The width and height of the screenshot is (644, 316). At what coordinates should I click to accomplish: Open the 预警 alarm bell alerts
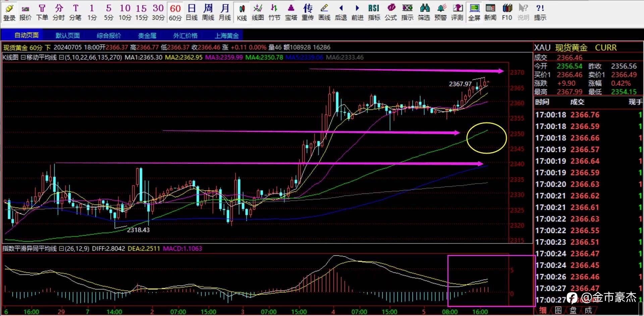point(440,12)
